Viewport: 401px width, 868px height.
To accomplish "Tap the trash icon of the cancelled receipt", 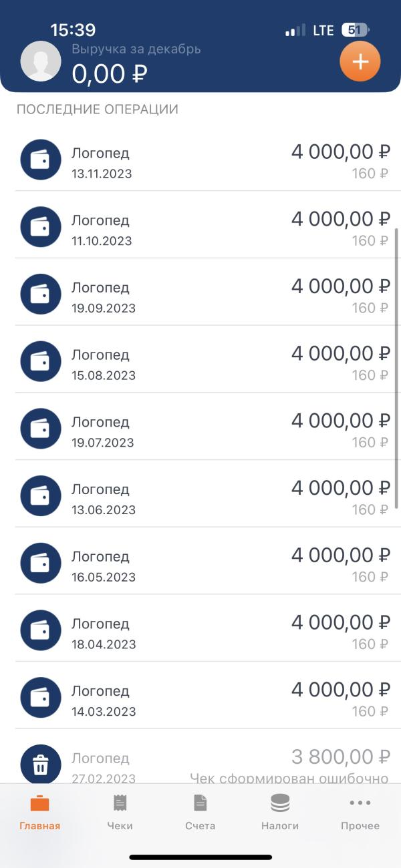I will [x=41, y=765].
